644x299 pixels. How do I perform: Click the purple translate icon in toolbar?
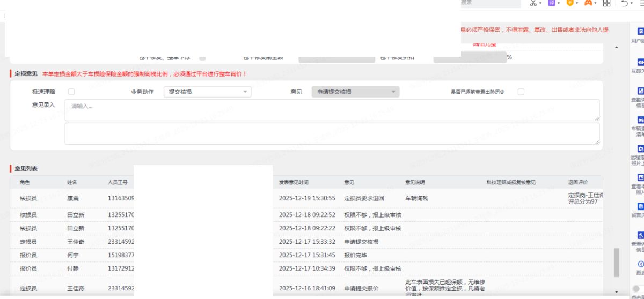(x=550, y=3)
